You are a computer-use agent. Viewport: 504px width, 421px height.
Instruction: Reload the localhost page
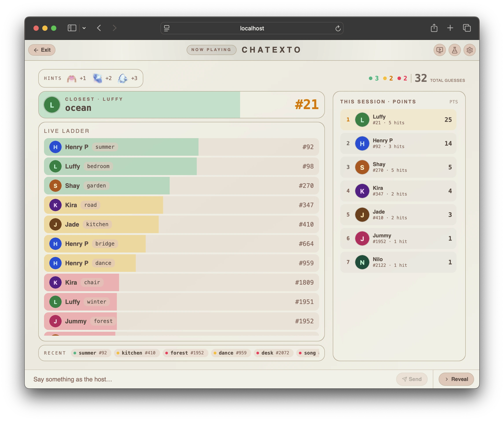pyautogui.click(x=338, y=28)
